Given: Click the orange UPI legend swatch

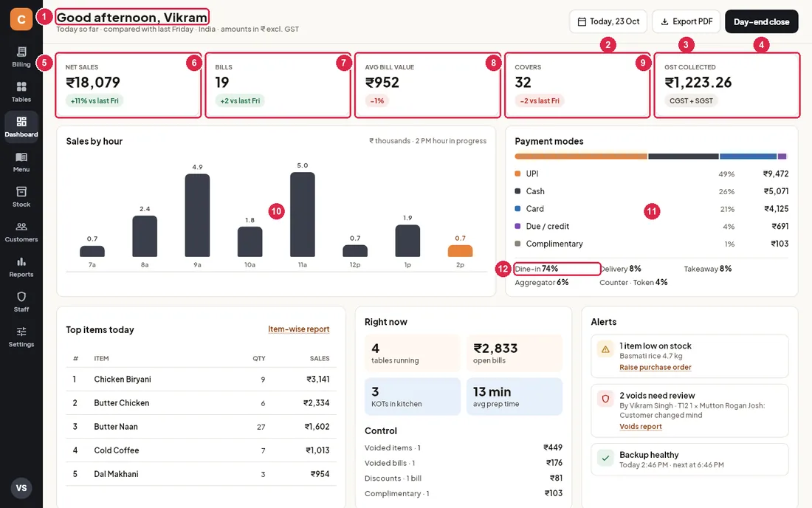Looking at the screenshot, I should pos(517,174).
